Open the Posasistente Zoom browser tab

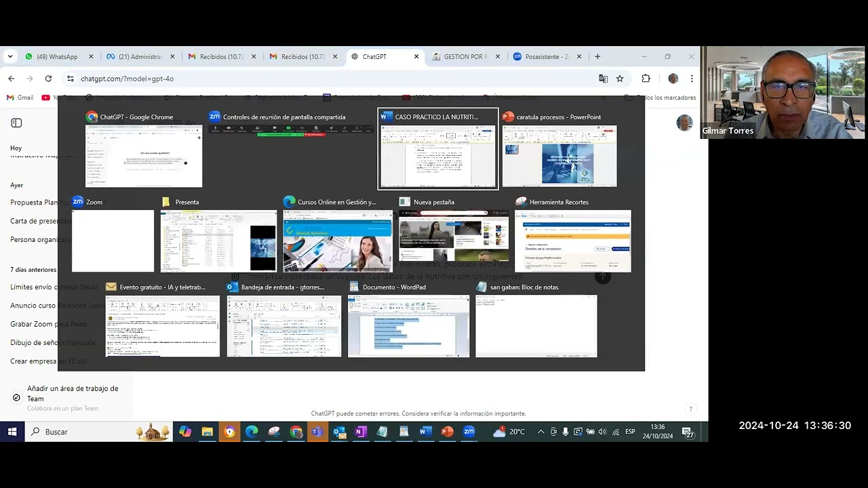[x=547, y=57]
